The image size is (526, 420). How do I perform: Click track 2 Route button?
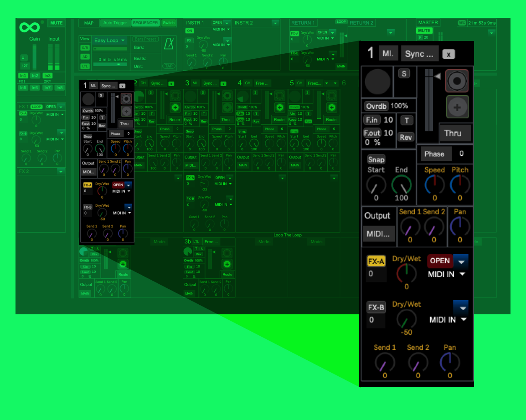175,120
